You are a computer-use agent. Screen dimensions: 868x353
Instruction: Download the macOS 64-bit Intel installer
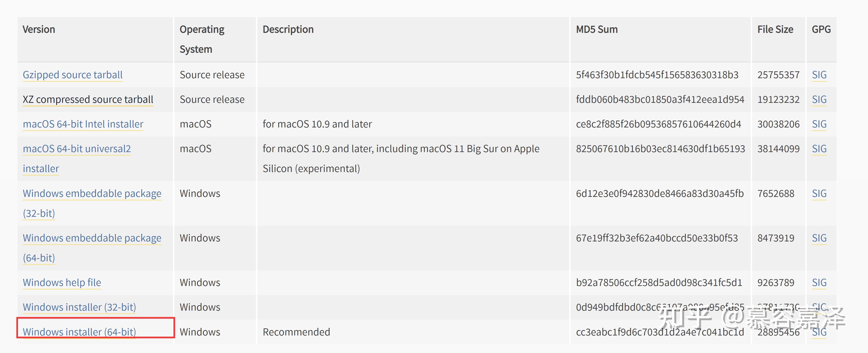pyautogui.click(x=83, y=124)
